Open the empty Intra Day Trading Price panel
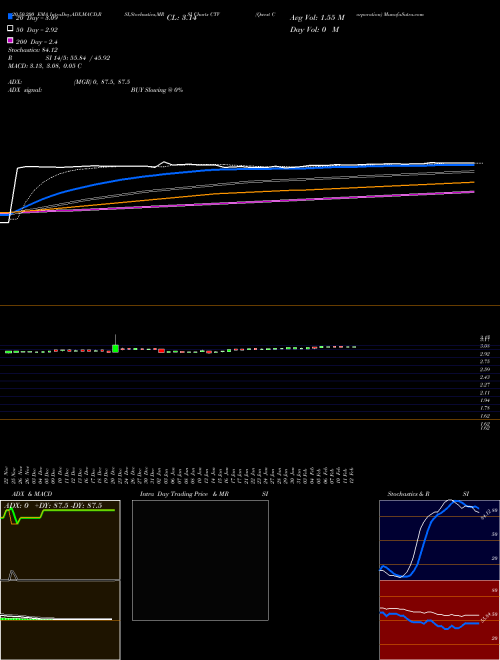Viewport: 500px width, 660px height. click(200, 560)
